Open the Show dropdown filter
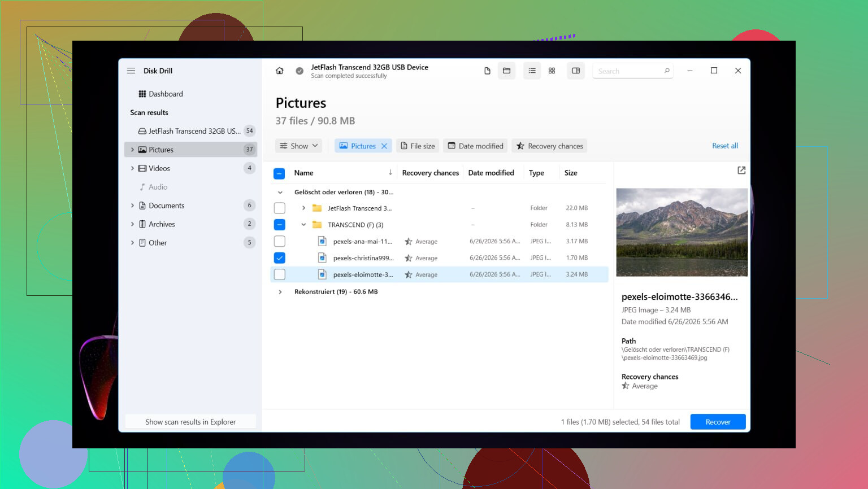Image resolution: width=868 pixels, height=489 pixels. (x=299, y=146)
